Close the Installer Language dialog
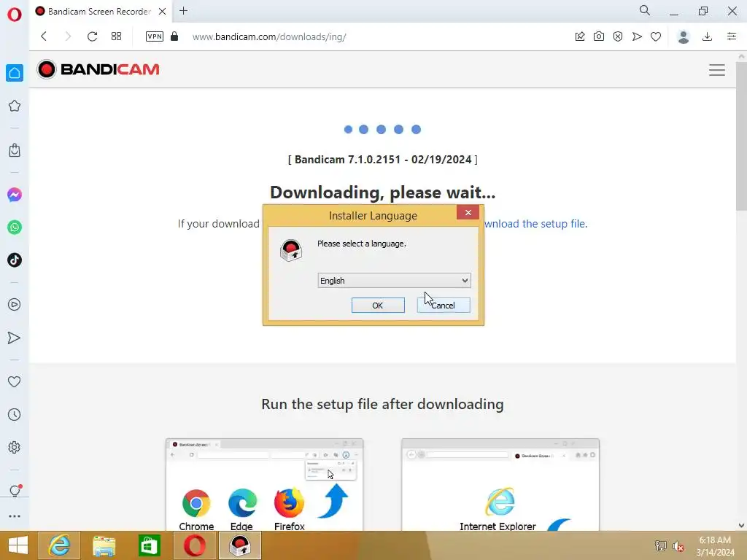The image size is (747, 560). (468, 212)
